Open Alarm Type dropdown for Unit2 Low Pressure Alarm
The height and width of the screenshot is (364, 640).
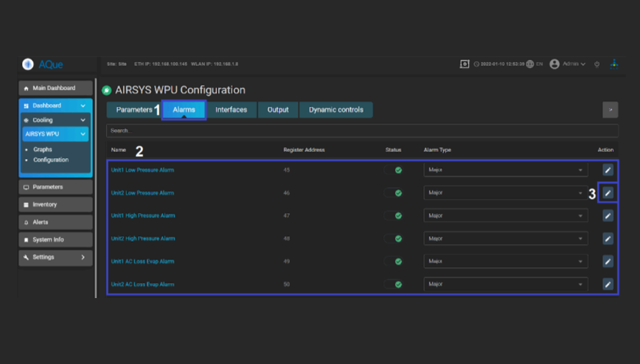click(x=505, y=193)
